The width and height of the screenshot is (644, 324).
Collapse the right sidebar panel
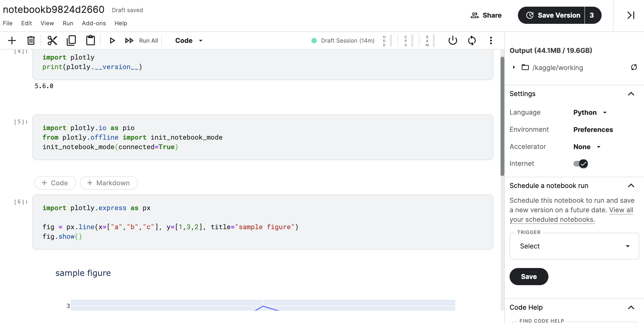pyautogui.click(x=630, y=15)
